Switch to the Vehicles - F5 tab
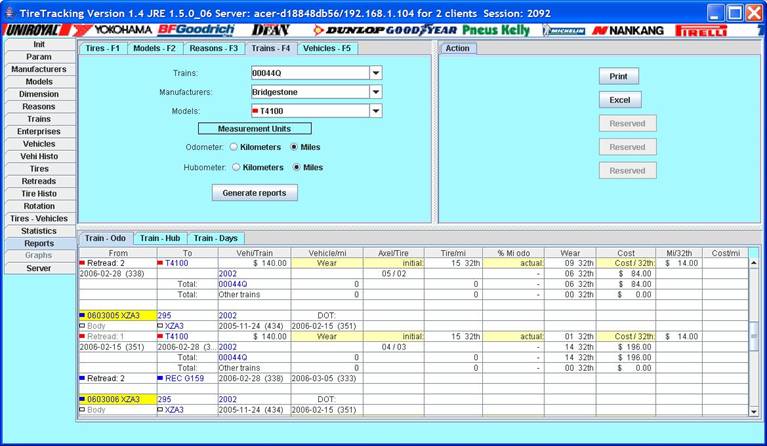This screenshot has height=446, width=767. 326,48
